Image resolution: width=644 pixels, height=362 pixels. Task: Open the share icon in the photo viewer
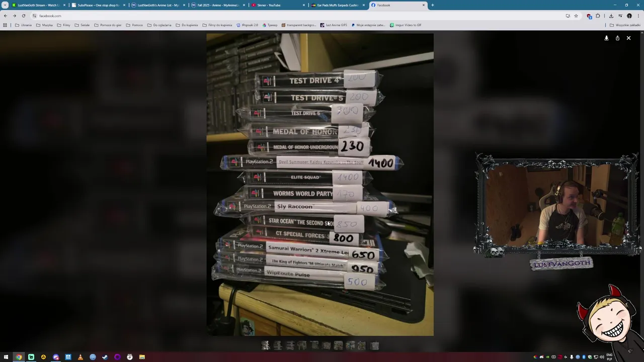(x=617, y=38)
